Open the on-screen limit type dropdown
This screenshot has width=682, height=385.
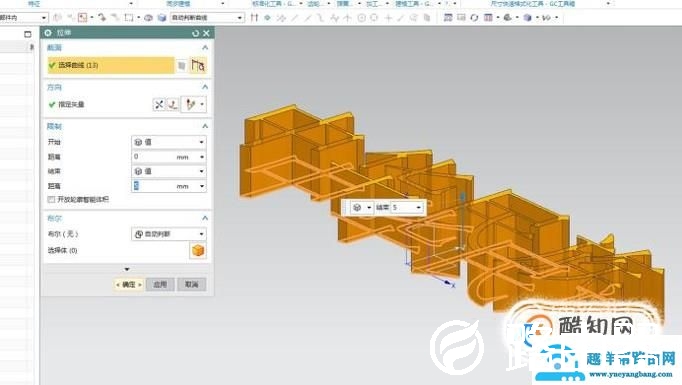tap(362, 208)
